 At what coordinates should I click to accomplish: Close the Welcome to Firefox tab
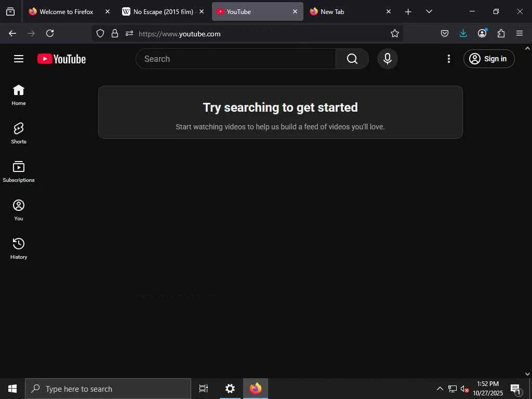(108, 11)
